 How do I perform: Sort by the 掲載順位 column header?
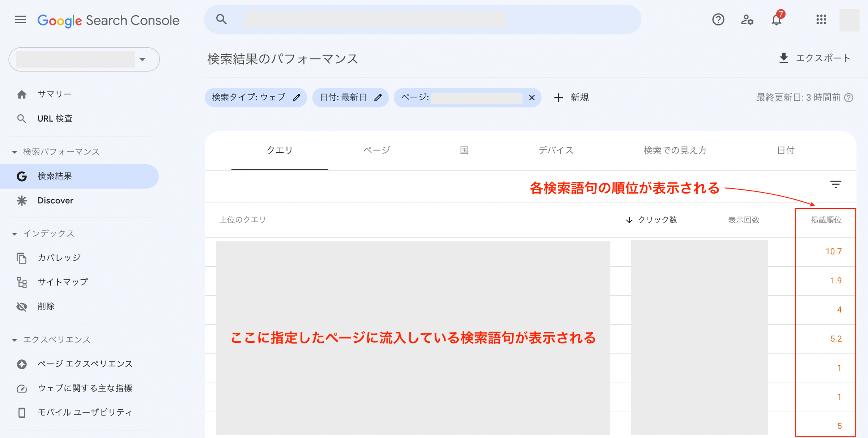point(826,220)
